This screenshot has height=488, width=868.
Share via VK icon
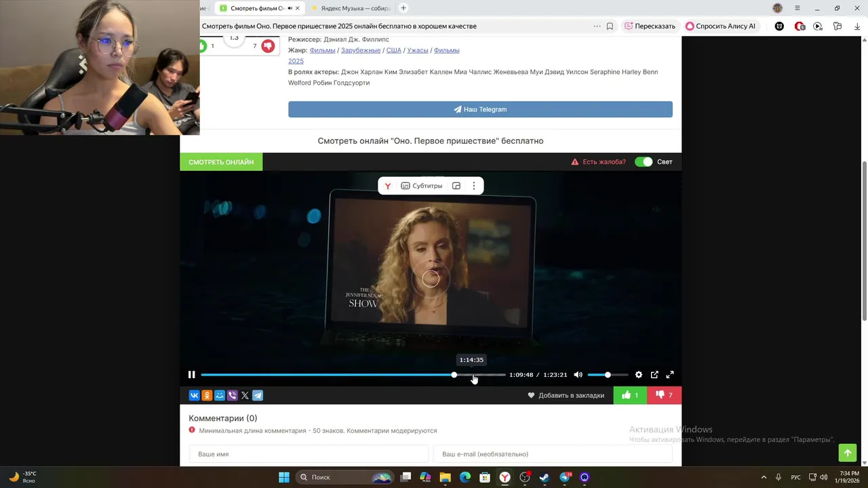(194, 395)
